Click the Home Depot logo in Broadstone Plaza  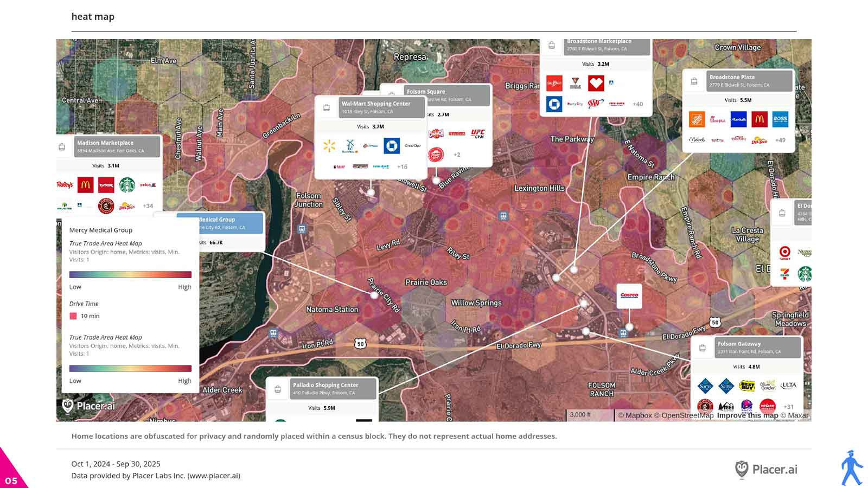(697, 119)
